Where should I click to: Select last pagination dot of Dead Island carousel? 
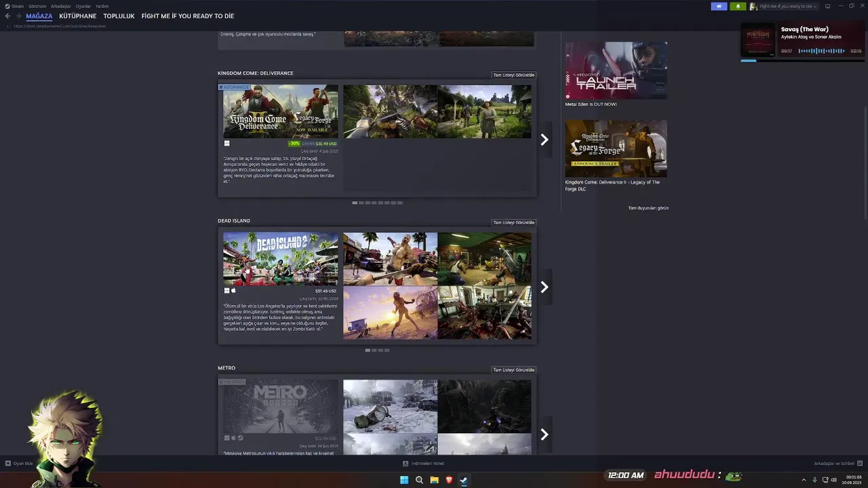tap(387, 350)
